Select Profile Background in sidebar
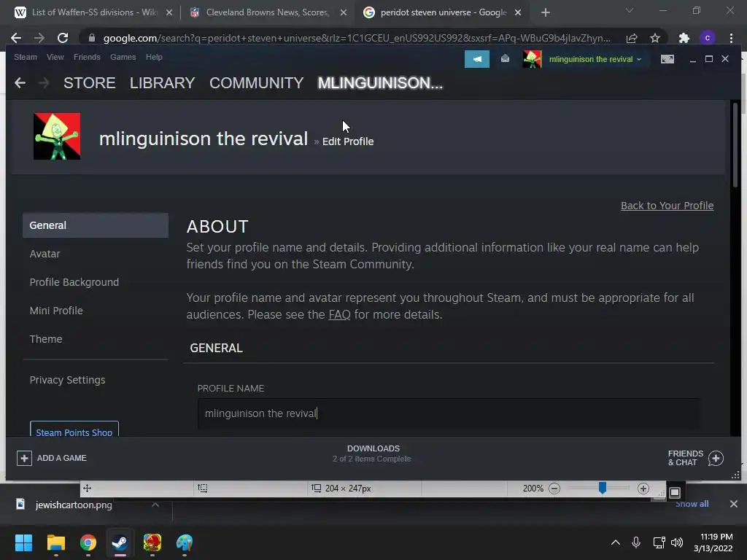Screen dimensions: 747x560 pyautogui.click(x=74, y=282)
